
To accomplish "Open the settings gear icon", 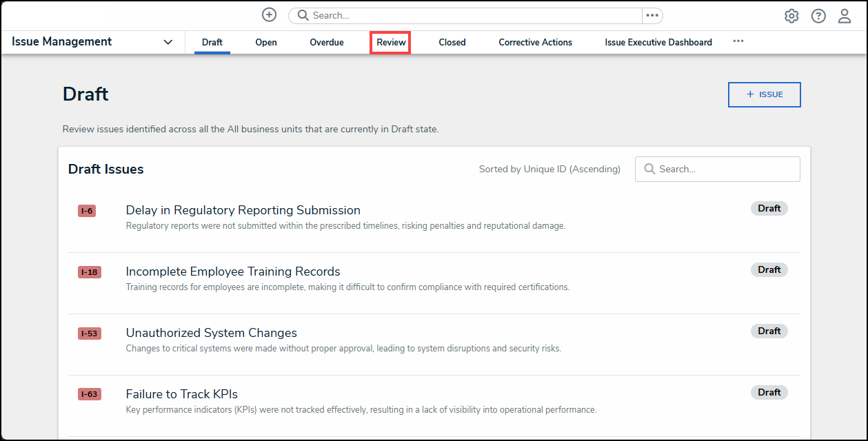I will tap(791, 17).
